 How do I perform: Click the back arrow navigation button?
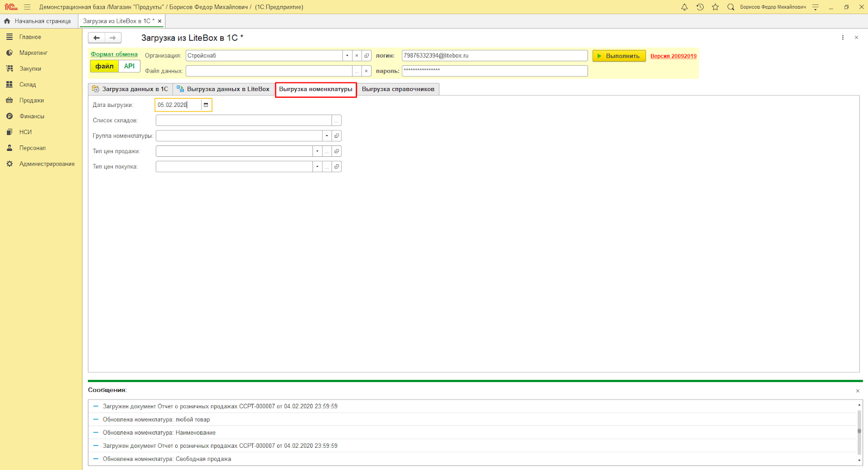tap(97, 38)
